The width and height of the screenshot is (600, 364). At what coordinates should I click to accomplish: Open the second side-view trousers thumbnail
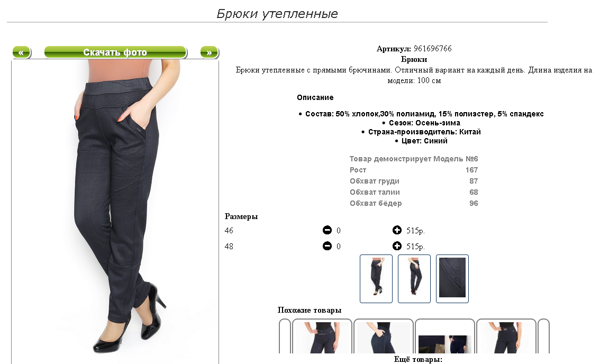414,279
